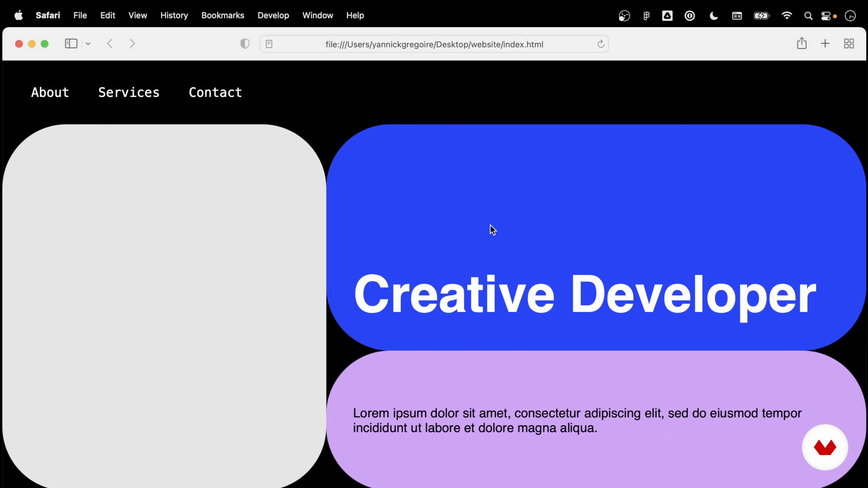
Task: Open the circular globe-style menu bar icon
Action: pyautogui.click(x=624, y=16)
